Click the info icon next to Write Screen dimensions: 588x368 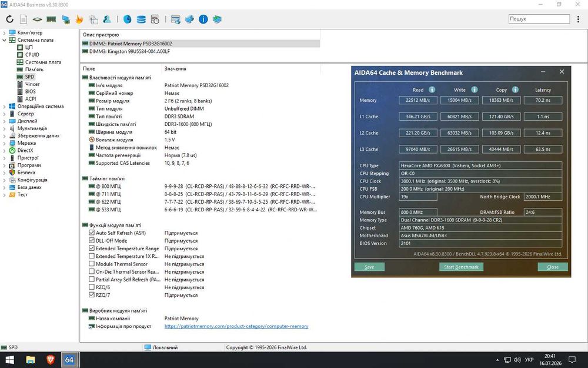[475, 89]
